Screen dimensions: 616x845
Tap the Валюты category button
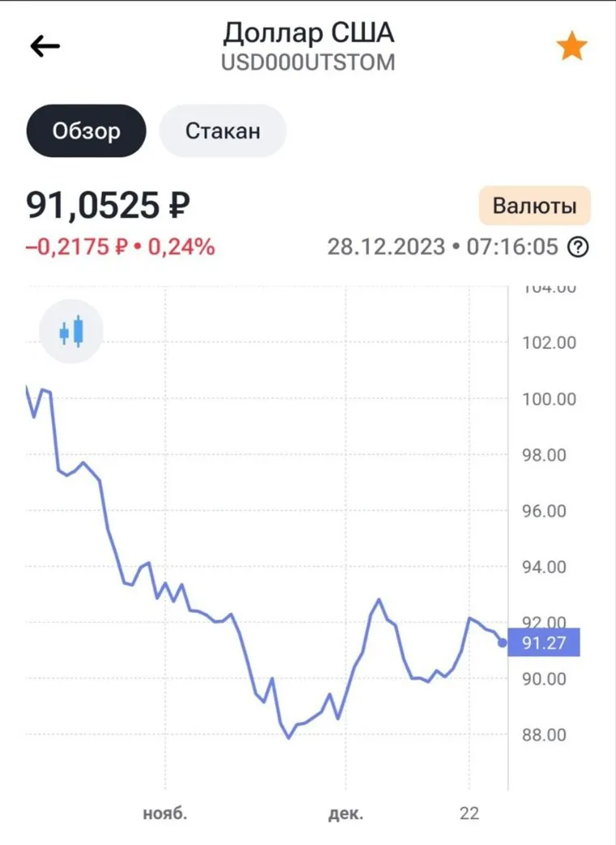pyautogui.click(x=535, y=206)
